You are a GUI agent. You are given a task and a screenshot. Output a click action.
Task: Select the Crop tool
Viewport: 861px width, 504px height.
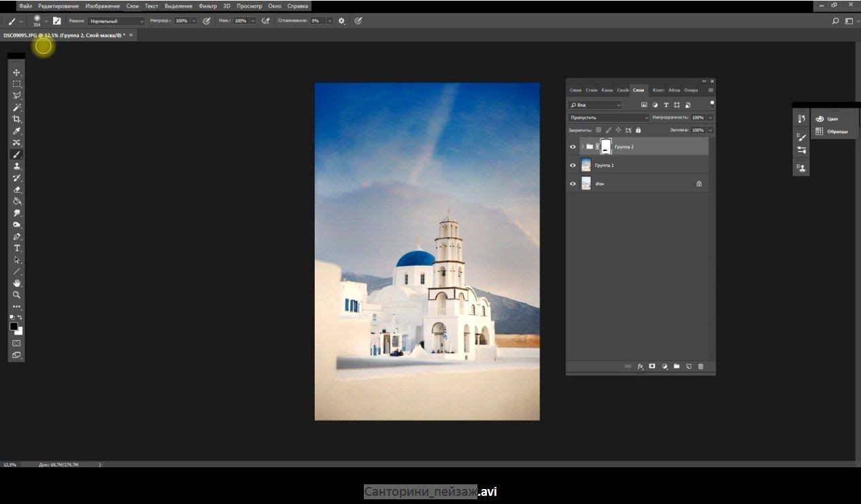[x=17, y=119]
